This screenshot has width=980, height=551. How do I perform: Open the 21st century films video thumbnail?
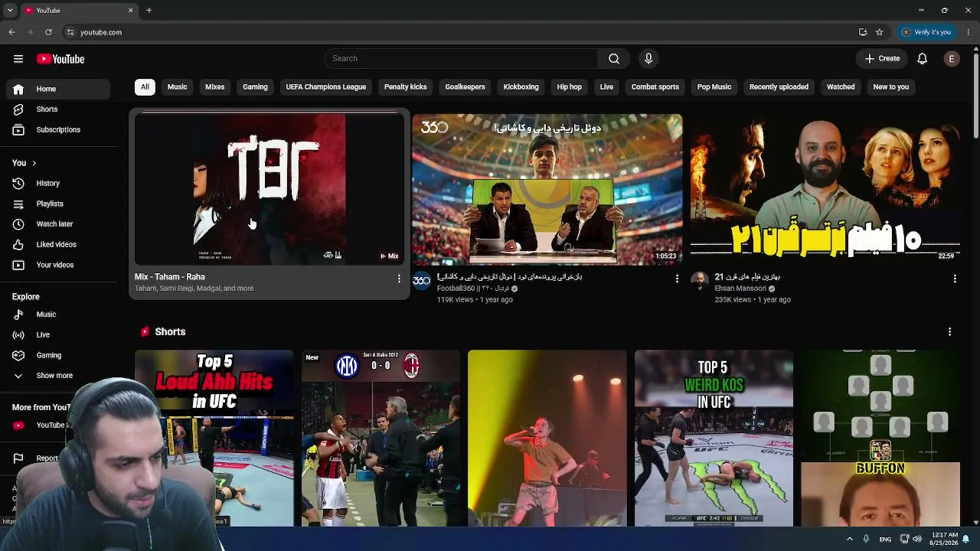click(825, 190)
